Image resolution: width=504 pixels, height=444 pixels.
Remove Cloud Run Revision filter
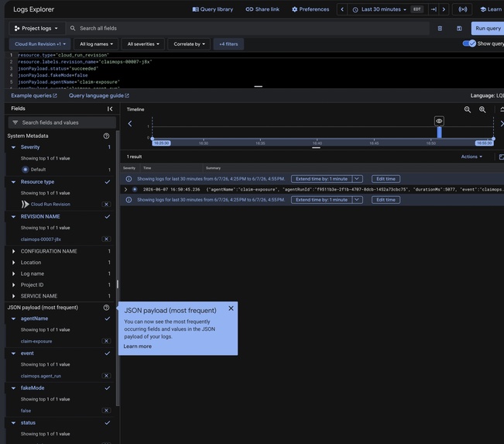coord(106,205)
